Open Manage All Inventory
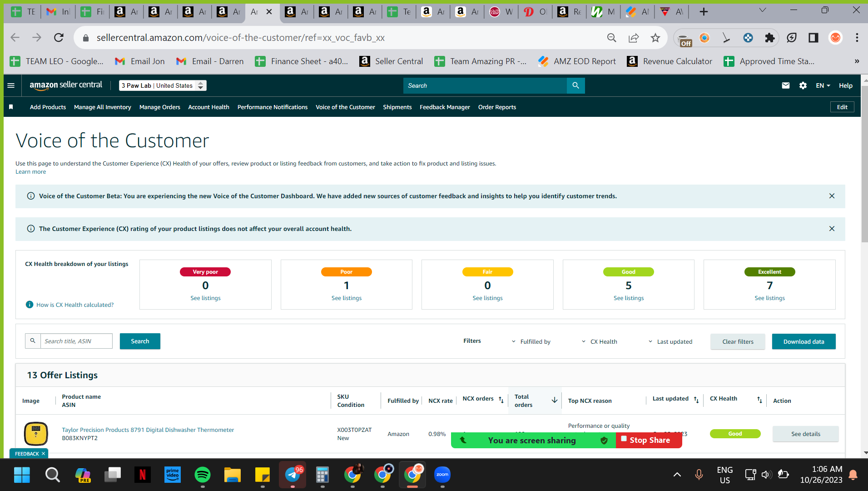Screen dimensions: 868x491 pos(103,107)
